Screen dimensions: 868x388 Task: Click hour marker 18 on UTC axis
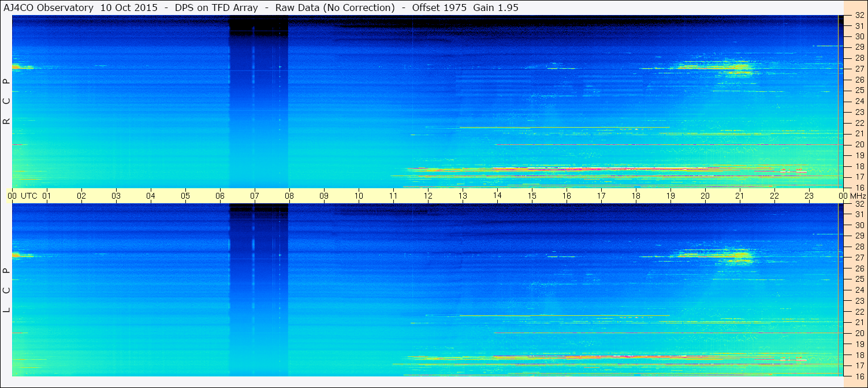(636, 196)
